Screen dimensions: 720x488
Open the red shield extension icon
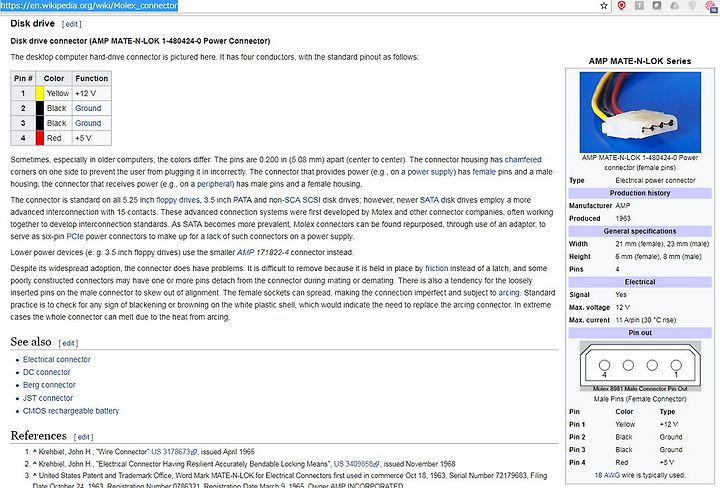[621, 6]
